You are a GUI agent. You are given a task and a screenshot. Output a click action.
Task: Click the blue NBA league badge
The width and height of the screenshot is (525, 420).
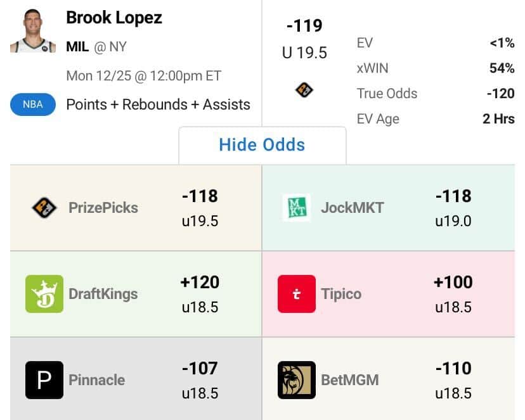click(x=33, y=105)
